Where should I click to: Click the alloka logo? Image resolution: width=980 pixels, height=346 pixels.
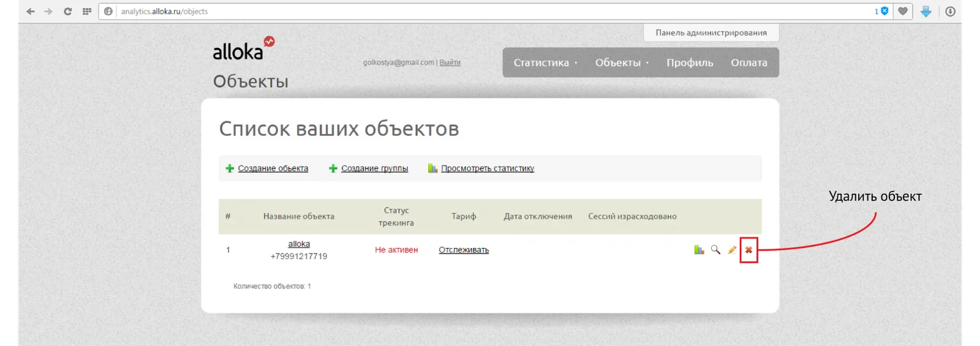coord(243,48)
